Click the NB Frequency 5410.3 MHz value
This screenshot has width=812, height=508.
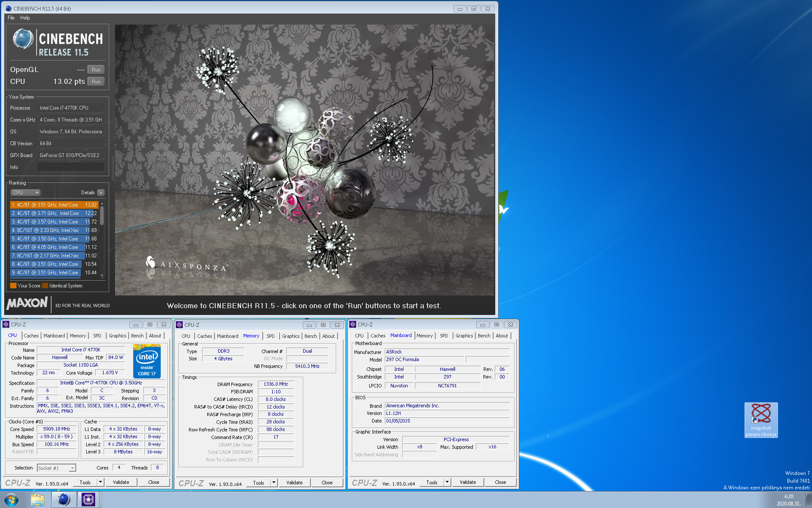(307, 366)
